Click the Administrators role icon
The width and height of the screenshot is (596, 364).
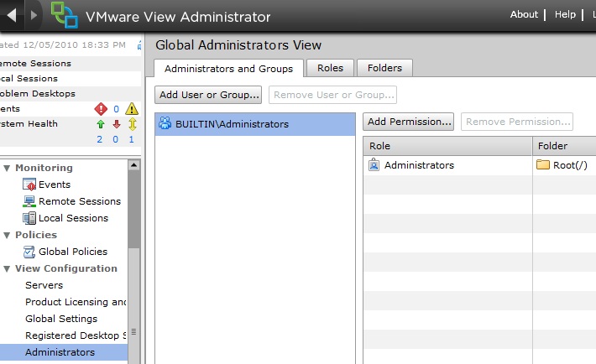374,165
